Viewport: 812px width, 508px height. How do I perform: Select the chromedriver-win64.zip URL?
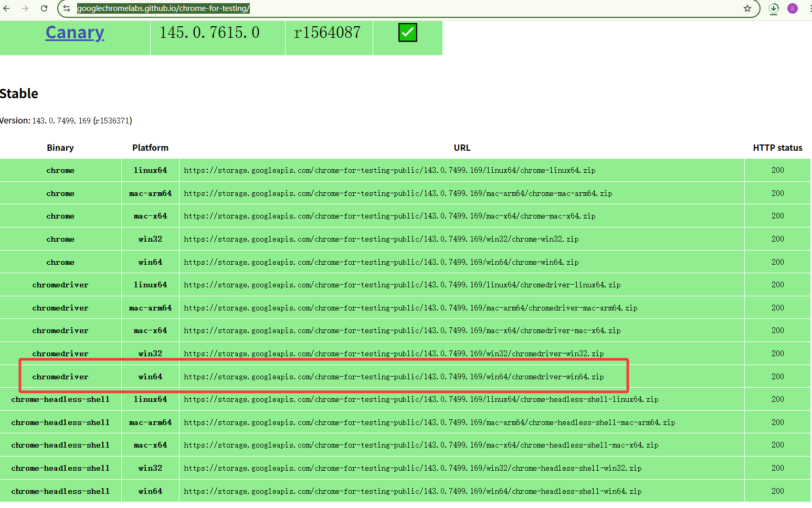pyautogui.click(x=394, y=377)
